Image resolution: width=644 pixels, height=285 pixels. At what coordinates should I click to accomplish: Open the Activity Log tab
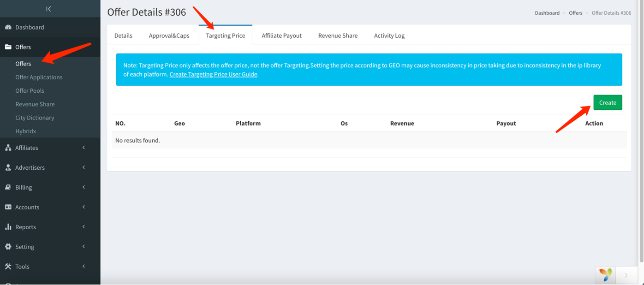pos(389,36)
